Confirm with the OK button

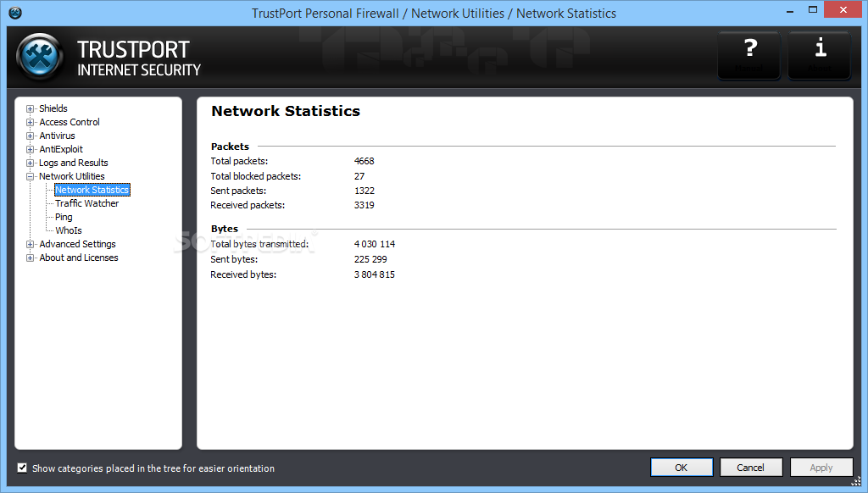[x=682, y=468]
